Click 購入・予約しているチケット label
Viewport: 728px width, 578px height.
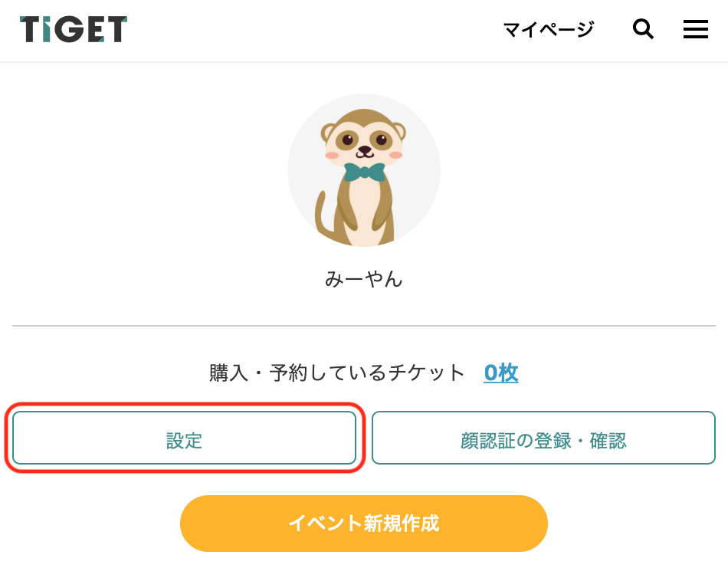coord(337,373)
